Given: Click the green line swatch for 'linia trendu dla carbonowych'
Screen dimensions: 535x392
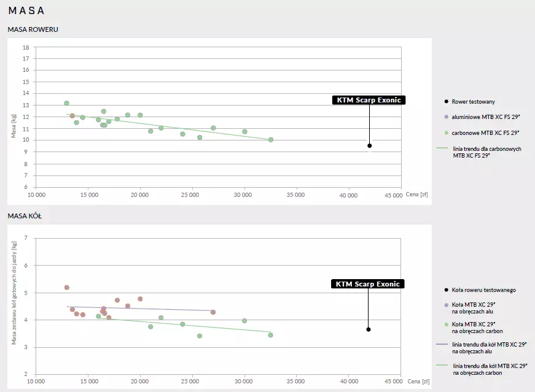Looking at the screenshot, I should 442,148.
